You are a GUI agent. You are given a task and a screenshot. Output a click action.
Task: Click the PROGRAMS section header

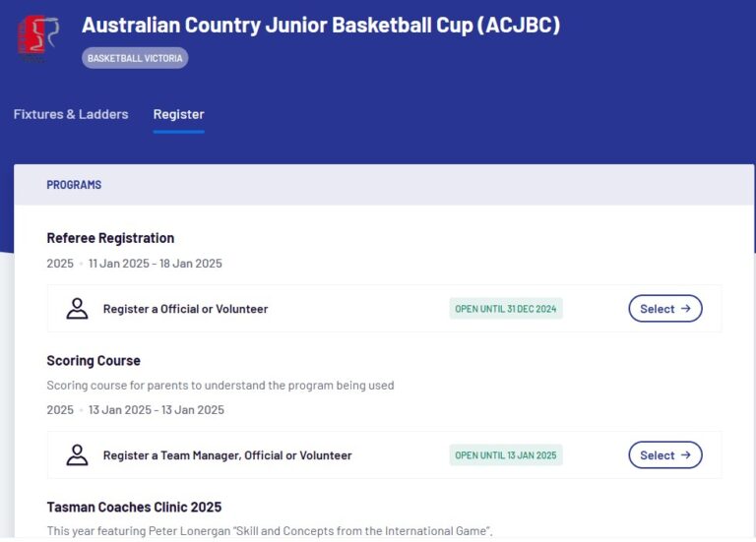(x=74, y=185)
